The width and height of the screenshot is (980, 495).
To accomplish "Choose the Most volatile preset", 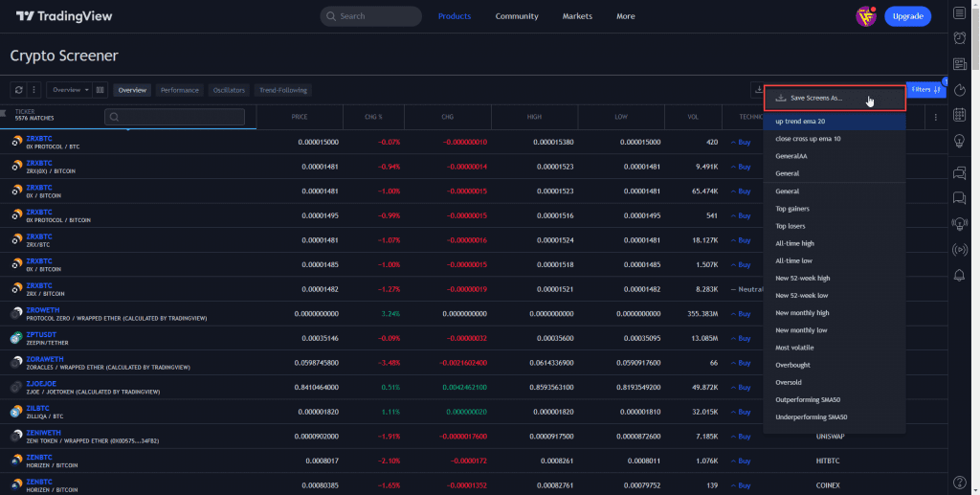I will click(835, 348).
